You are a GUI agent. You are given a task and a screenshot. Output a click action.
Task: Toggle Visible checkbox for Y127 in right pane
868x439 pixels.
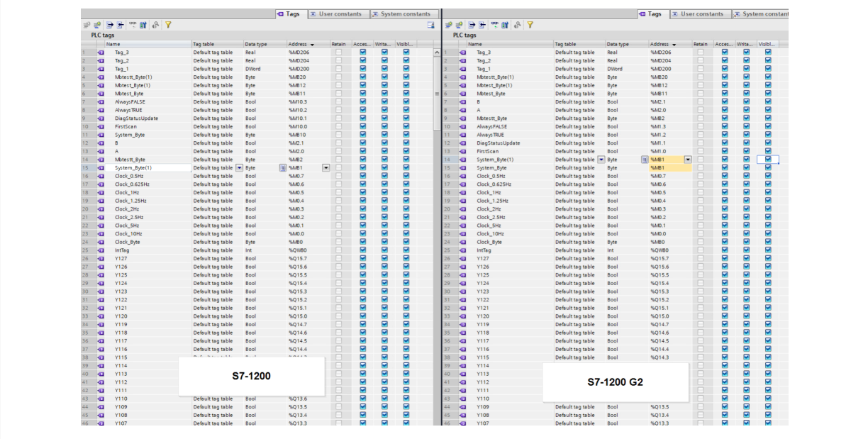tap(768, 259)
